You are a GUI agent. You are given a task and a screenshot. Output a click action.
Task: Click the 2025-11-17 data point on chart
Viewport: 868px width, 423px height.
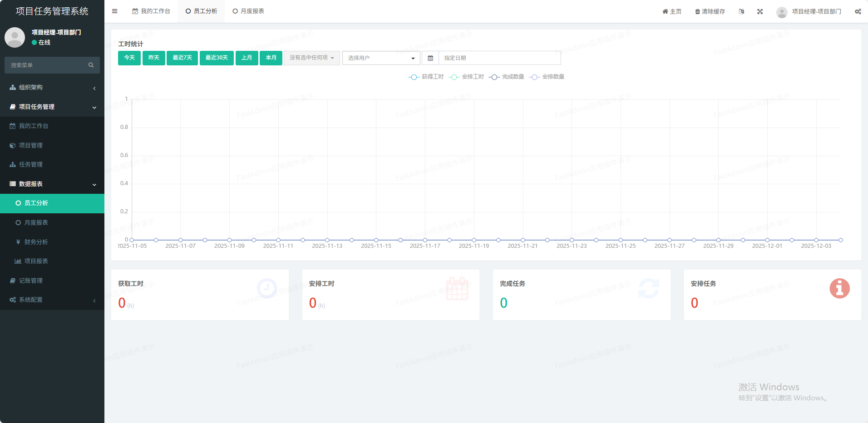pyautogui.click(x=425, y=240)
